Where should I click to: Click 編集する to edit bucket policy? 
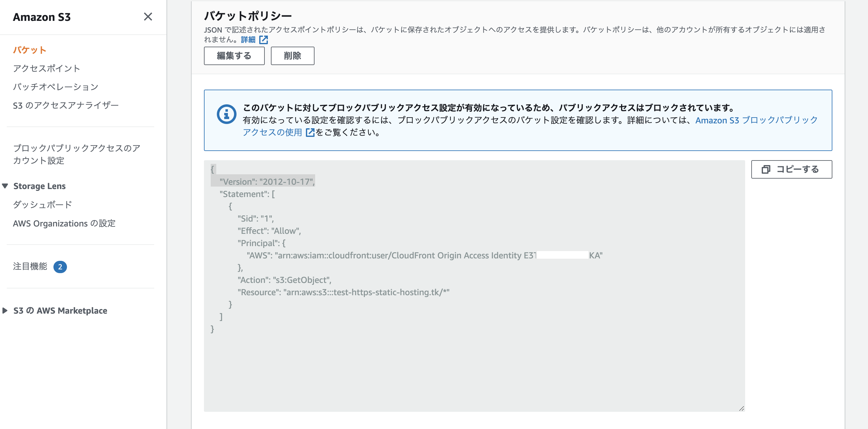click(x=234, y=56)
